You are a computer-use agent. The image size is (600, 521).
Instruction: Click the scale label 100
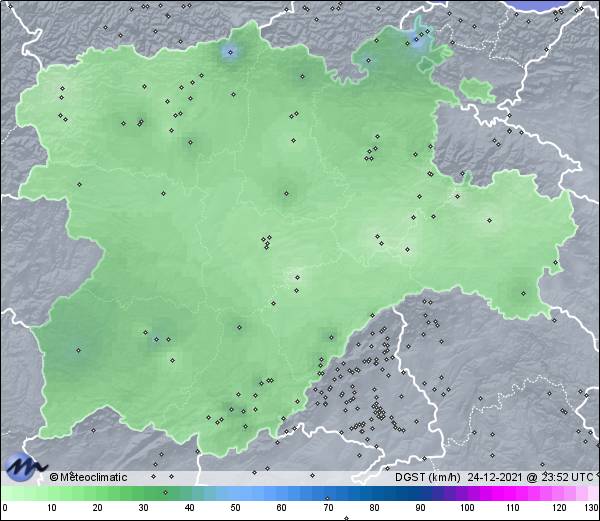pos(467,508)
